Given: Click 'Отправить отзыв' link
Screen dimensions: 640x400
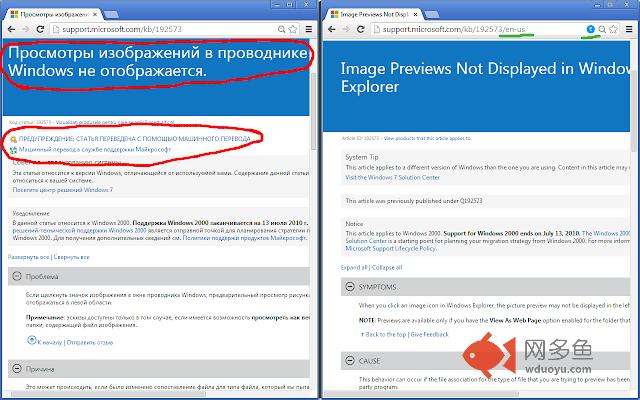Looking at the screenshot, I should click(x=90, y=342).
